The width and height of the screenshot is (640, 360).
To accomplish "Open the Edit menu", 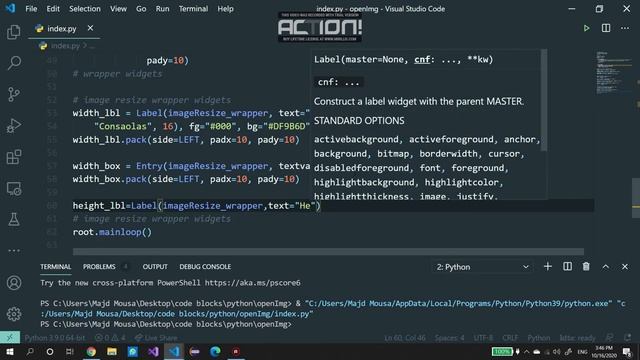I will pos(53,9).
